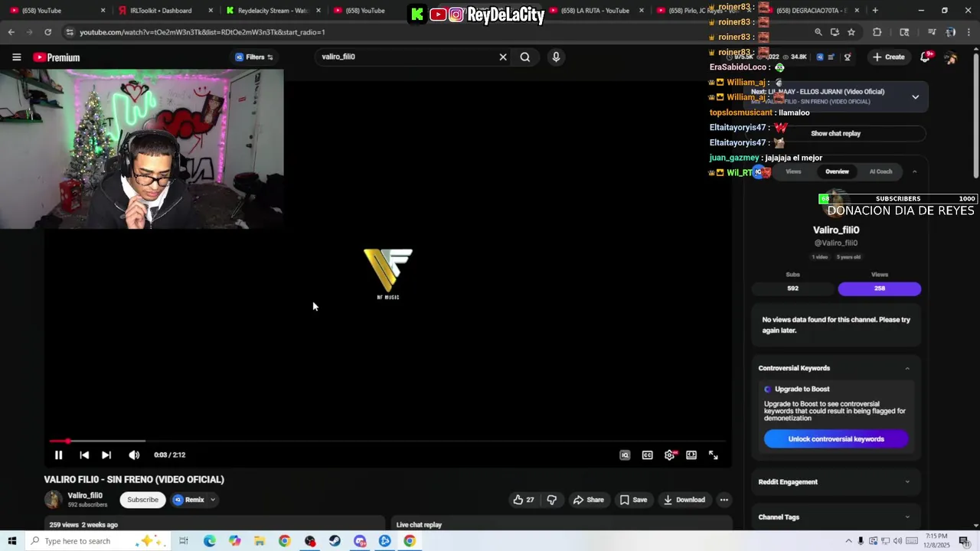Open new browser tab plus button

click(x=875, y=11)
